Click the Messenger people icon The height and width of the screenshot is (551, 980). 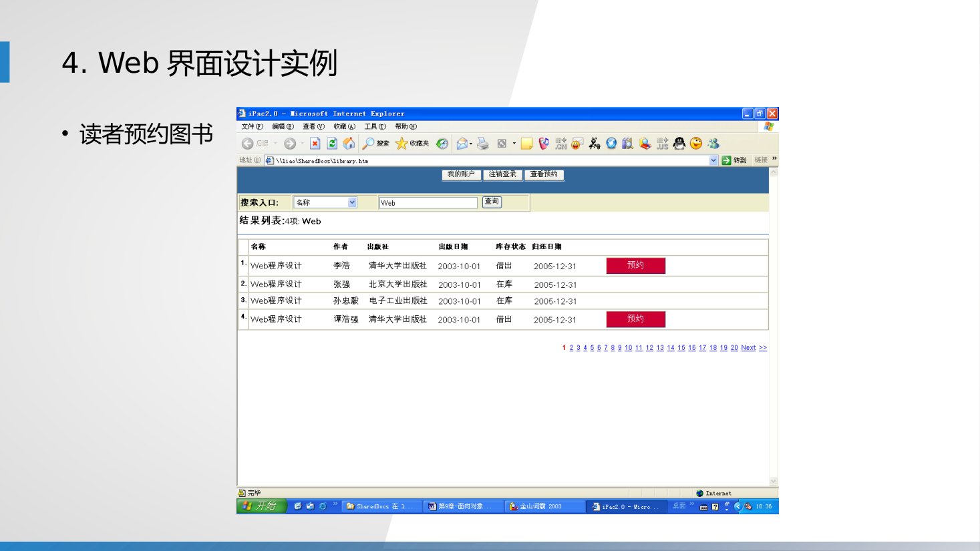[713, 144]
